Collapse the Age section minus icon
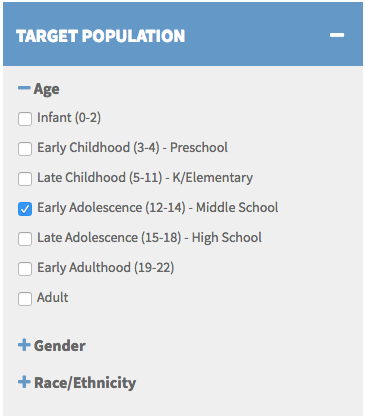 [24, 88]
